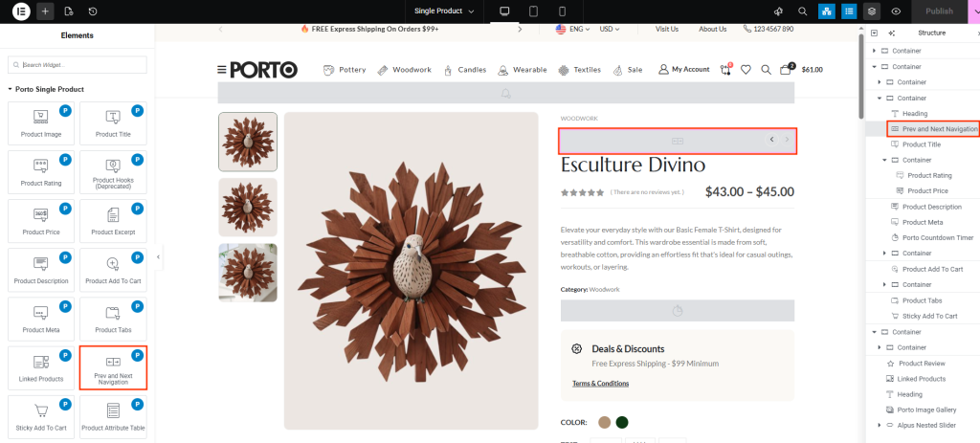Open the Woodwork menu item
The width and height of the screenshot is (980, 443).
[x=404, y=70]
